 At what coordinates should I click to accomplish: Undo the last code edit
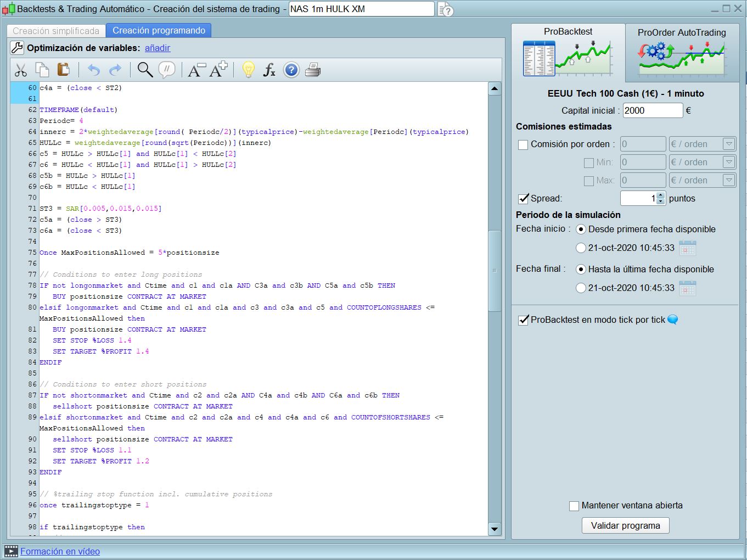coord(94,70)
